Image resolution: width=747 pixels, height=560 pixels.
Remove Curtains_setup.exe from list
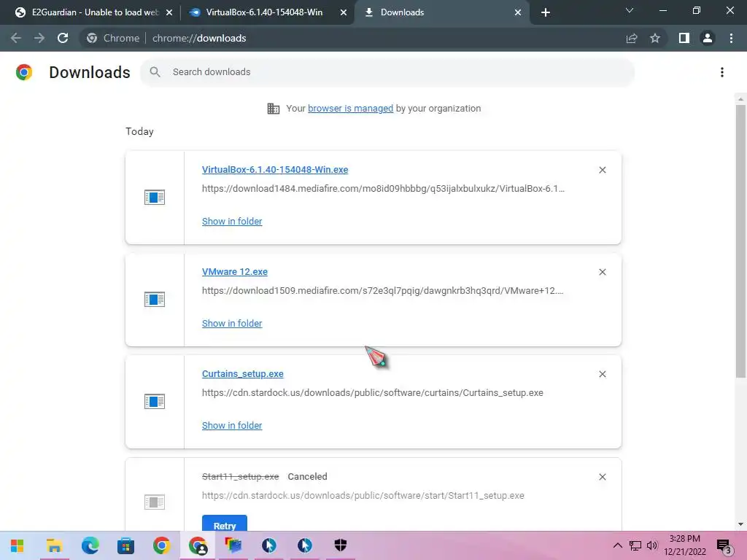(x=602, y=374)
